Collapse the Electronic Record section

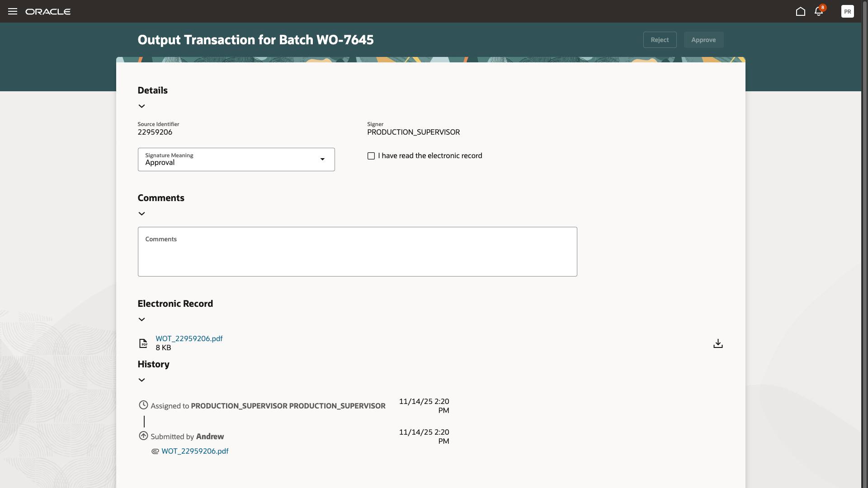tap(142, 319)
